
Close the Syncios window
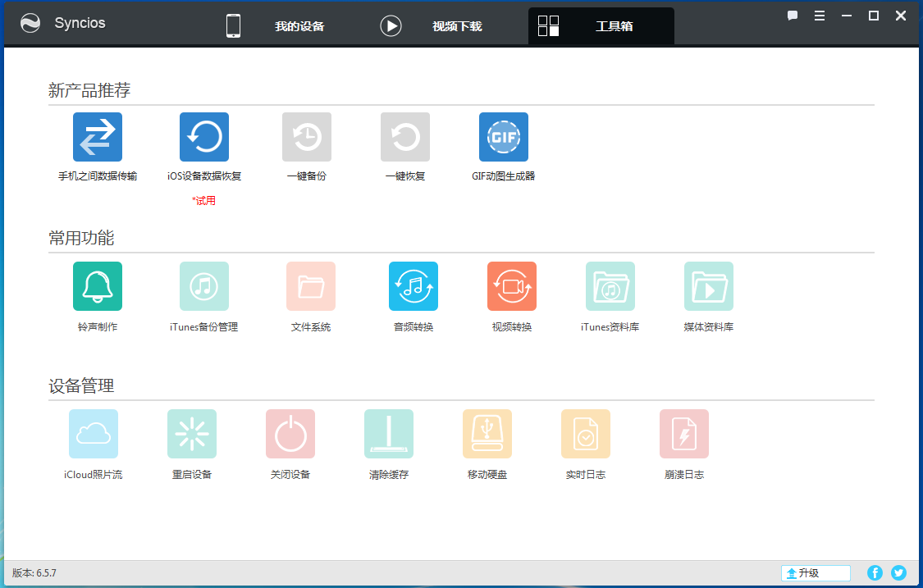901,16
